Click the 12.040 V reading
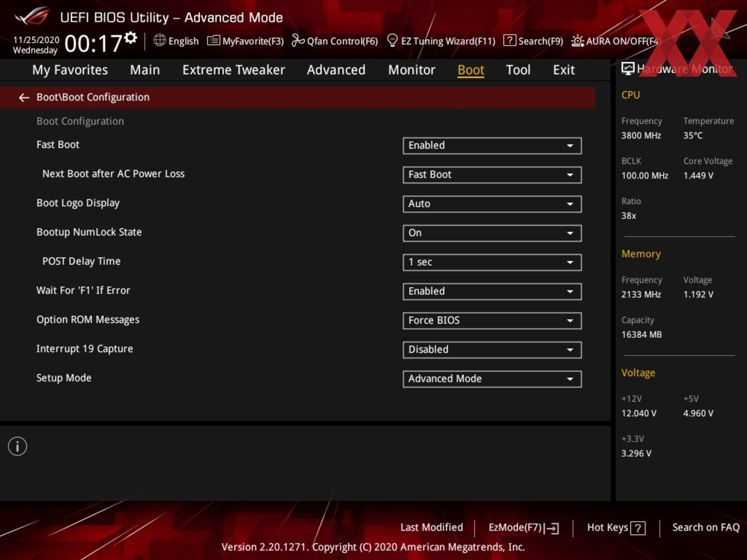The height and width of the screenshot is (560, 747). point(639,413)
